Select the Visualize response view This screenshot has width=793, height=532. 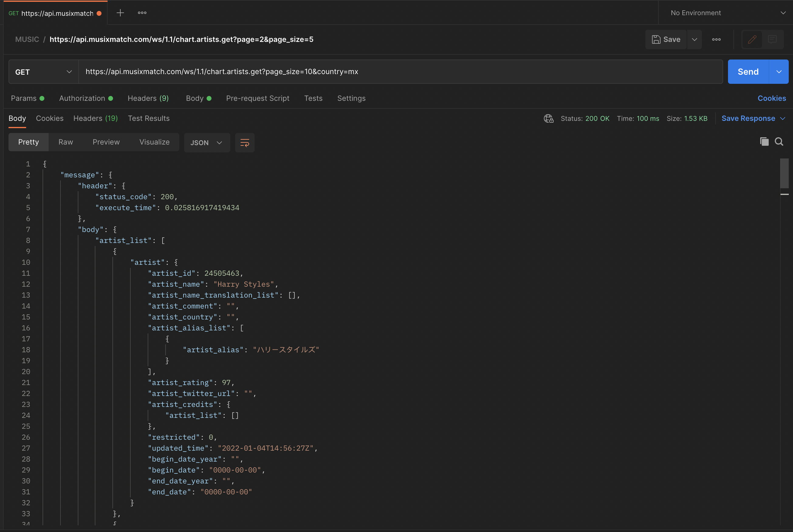[154, 142]
